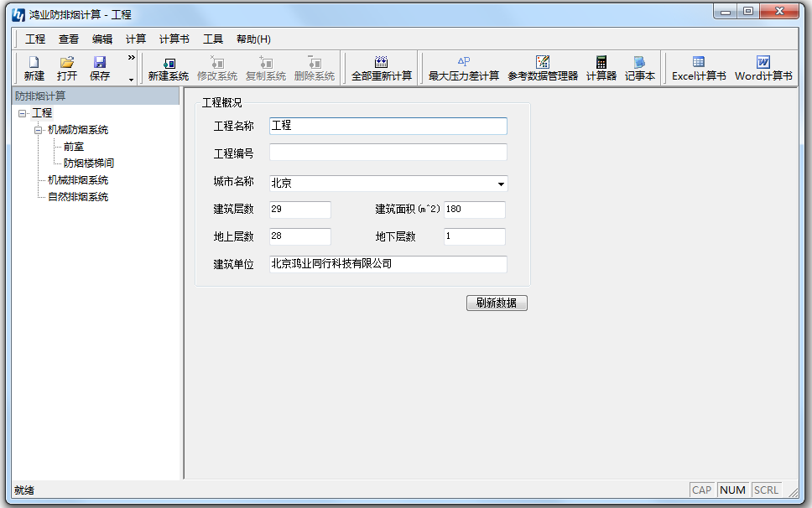Launch the 参考数据管理器

tap(542, 67)
